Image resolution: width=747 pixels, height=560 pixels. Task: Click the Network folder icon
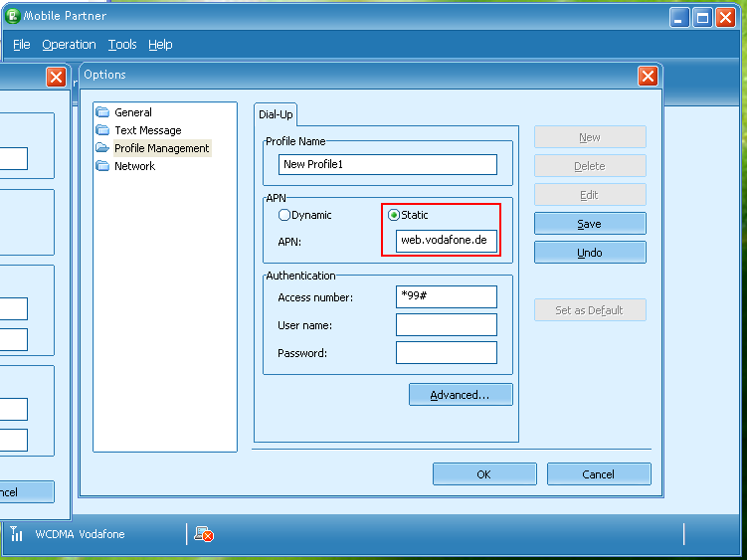click(x=102, y=166)
